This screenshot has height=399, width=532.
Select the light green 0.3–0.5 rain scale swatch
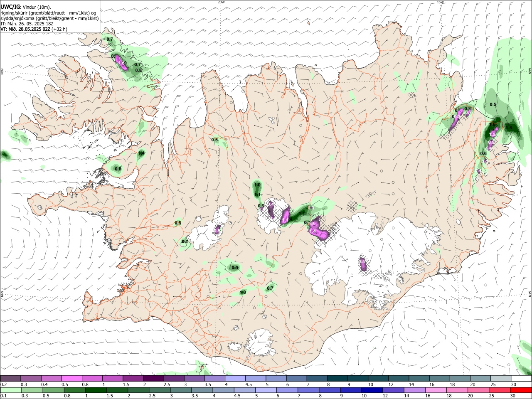33,390
